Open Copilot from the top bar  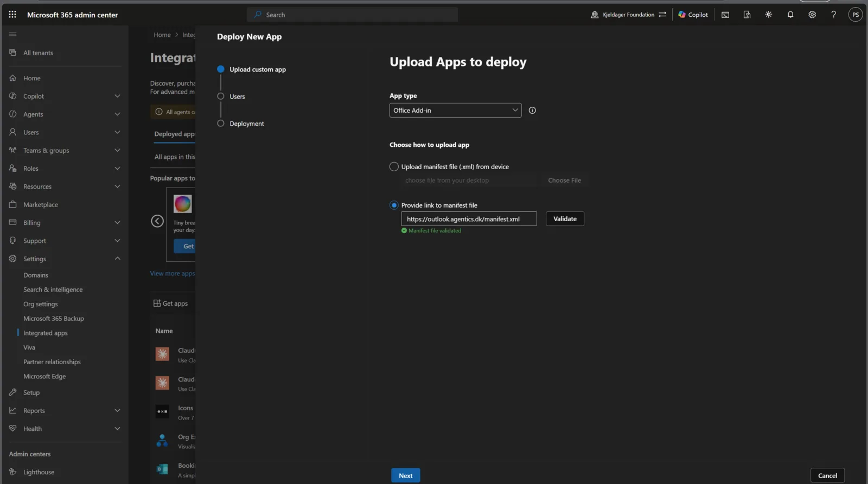point(693,15)
